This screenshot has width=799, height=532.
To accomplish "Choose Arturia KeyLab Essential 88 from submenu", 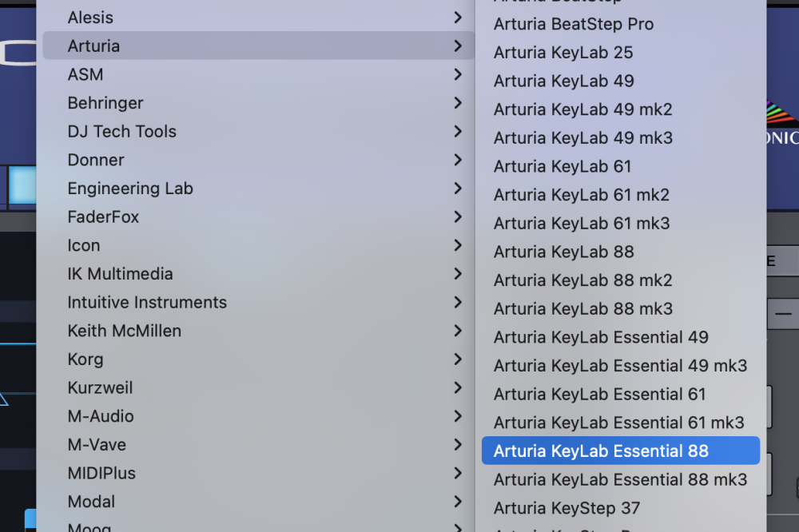I will (601, 451).
